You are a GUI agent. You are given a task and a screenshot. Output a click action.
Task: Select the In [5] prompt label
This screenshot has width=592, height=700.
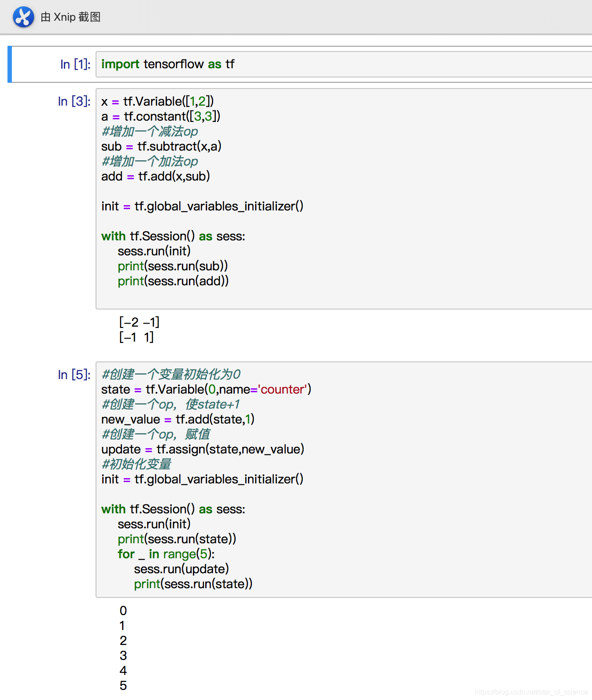point(74,375)
